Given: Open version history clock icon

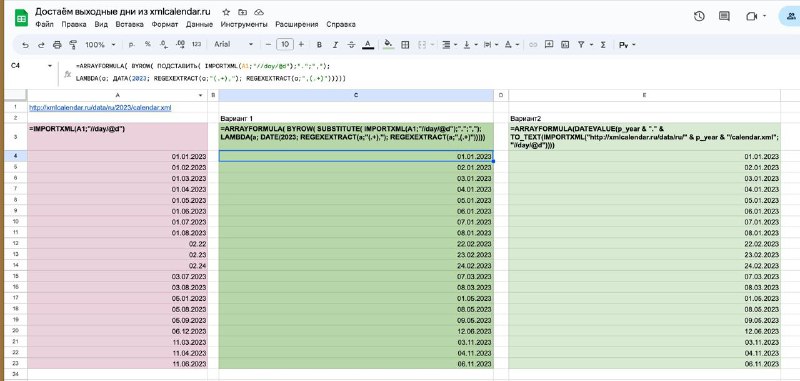Looking at the screenshot, I should [x=699, y=16].
